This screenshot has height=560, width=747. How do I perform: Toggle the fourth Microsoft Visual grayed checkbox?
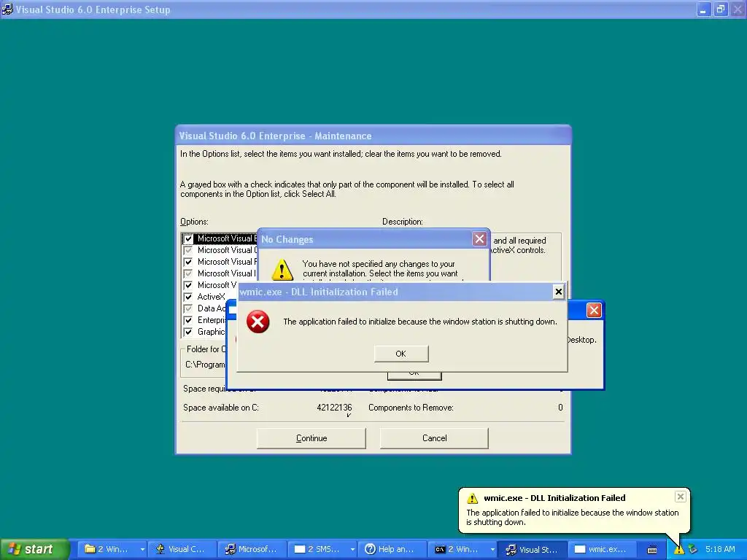[188, 273]
